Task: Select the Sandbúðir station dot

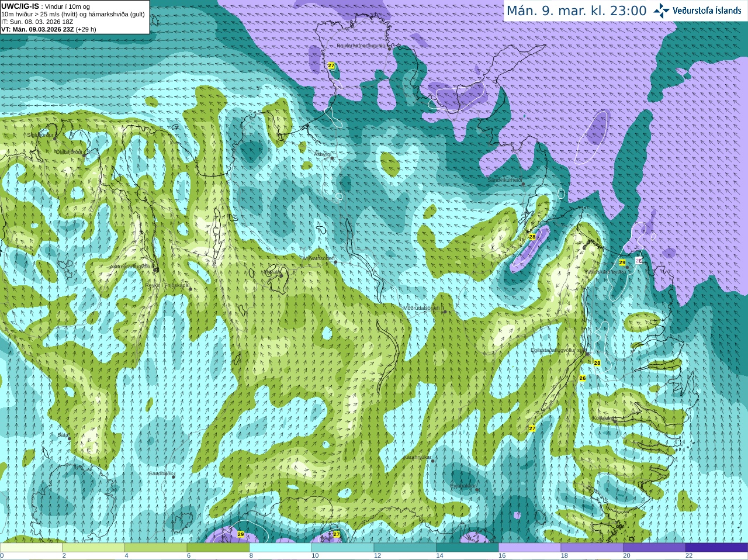Action: 173,477
